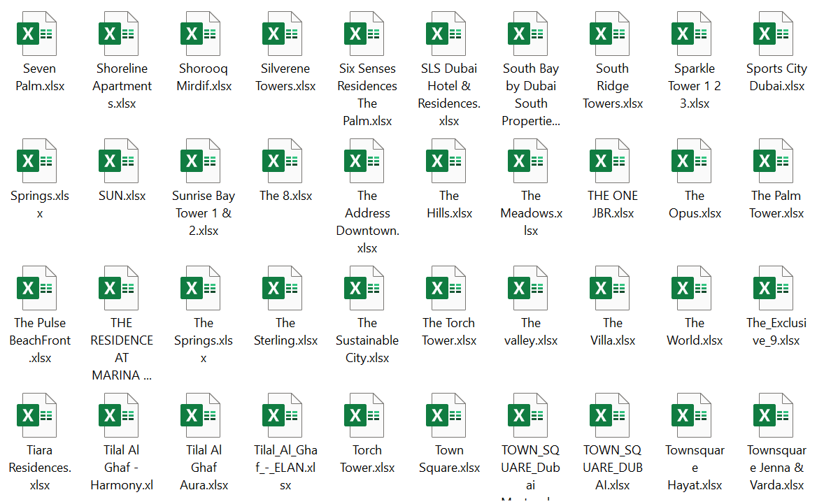Click the SUN.xlsx Excel file icon

coord(121,161)
